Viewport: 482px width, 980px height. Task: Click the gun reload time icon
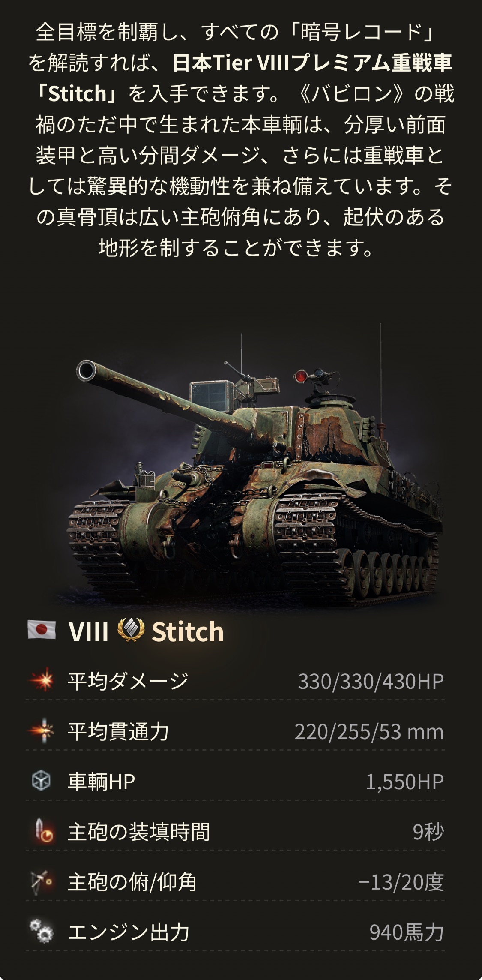(x=43, y=832)
